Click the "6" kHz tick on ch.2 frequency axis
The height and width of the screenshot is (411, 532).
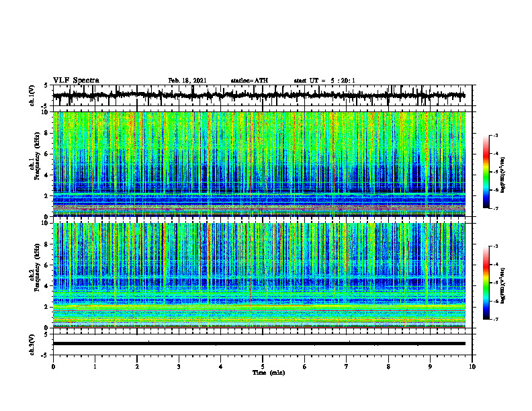tap(47, 265)
